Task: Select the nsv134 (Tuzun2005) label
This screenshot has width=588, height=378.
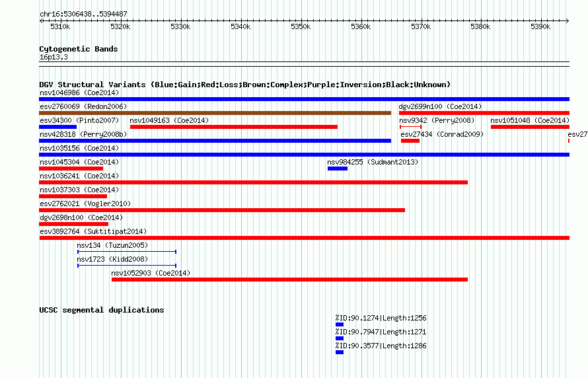Action: point(112,245)
